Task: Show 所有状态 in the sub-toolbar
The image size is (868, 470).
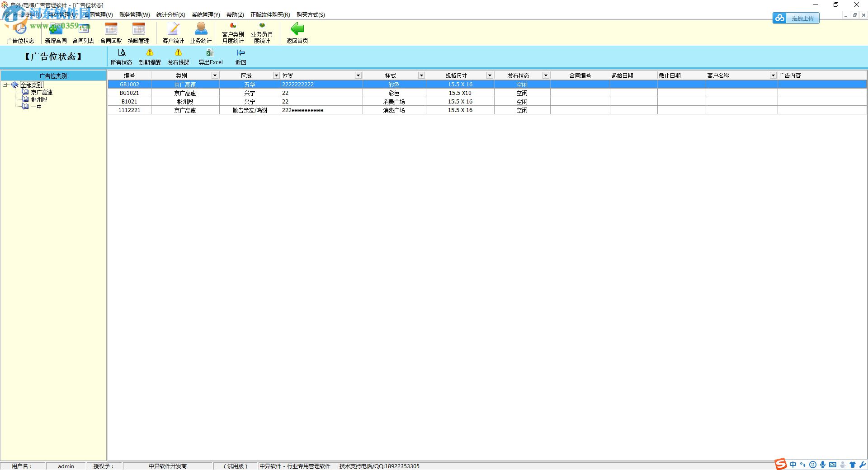Action: click(121, 57)
